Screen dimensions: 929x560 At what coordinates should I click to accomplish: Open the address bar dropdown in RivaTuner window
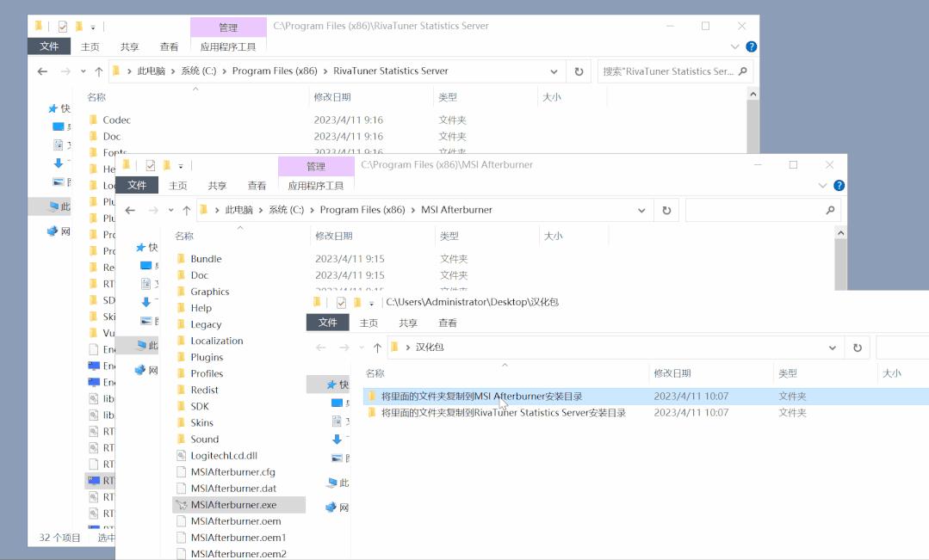pos(554,71)
